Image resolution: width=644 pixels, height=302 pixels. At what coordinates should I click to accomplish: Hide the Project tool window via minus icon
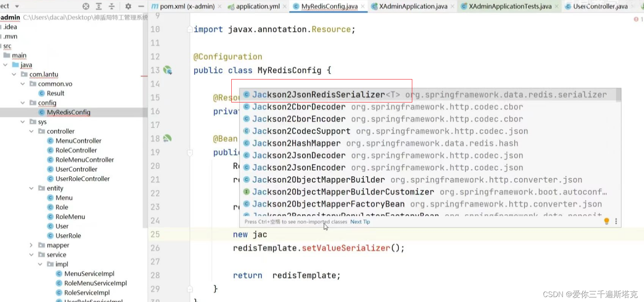(141, 6)
